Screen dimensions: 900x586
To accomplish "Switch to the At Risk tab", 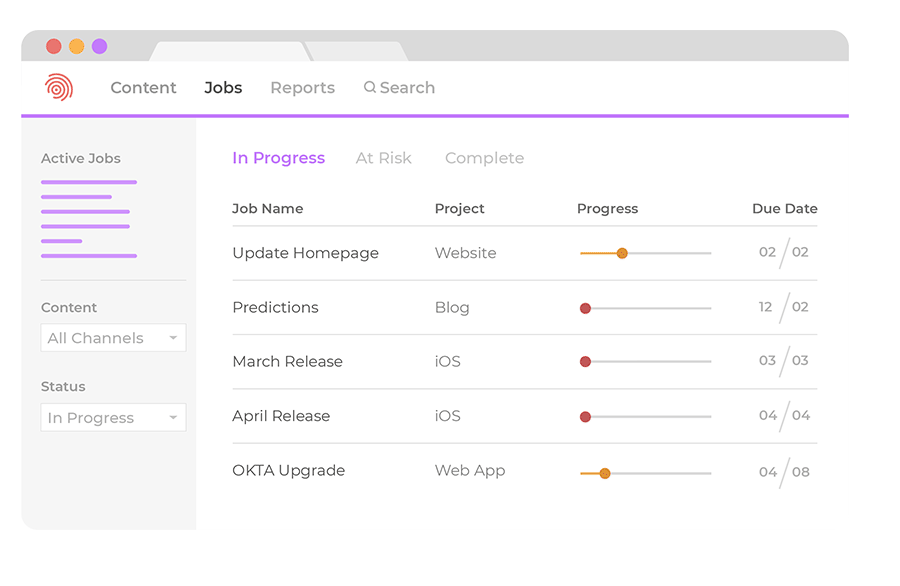I will (x=383, y=158).
